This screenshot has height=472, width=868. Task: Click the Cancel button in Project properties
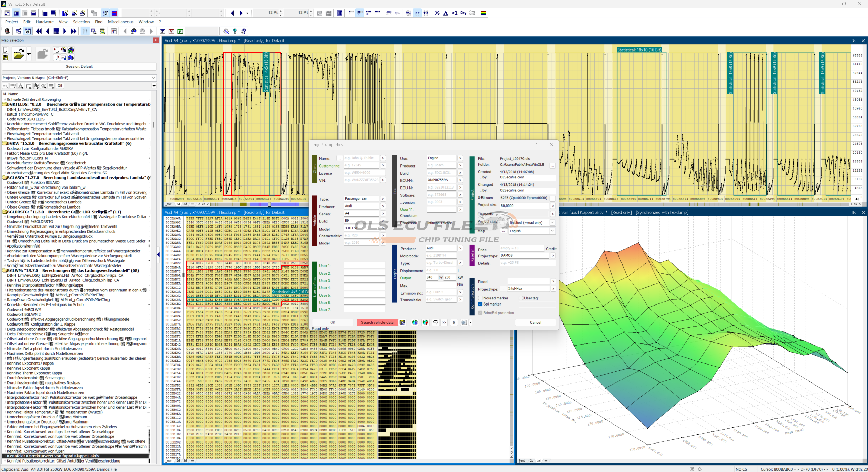click(535, 322)
